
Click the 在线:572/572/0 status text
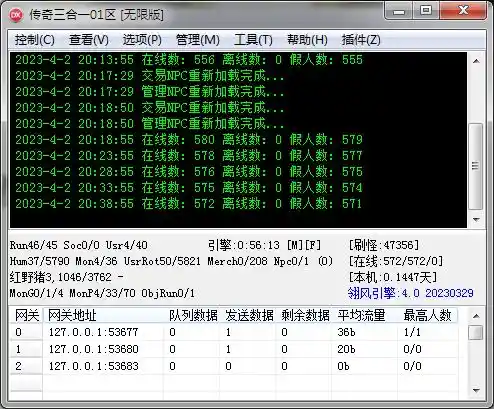point(396,261)
